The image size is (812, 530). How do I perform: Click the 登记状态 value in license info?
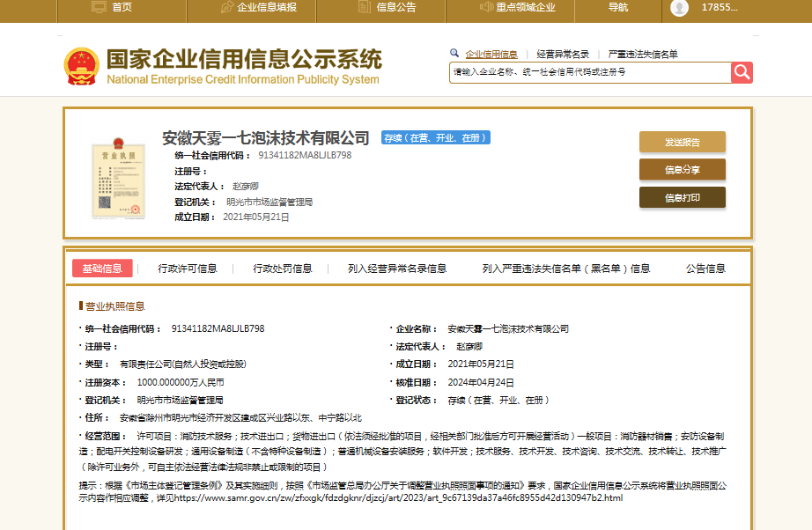[x=498, y=400]
